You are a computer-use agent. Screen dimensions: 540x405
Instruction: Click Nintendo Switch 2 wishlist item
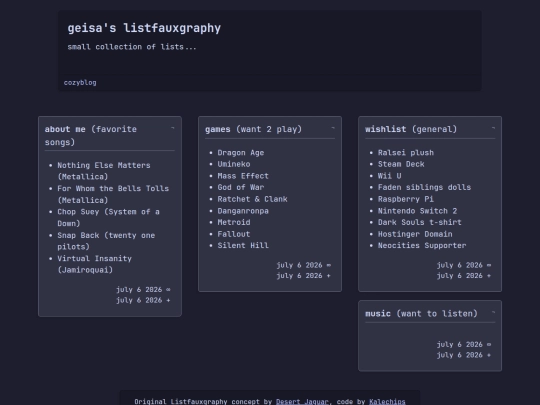[417, 211]
